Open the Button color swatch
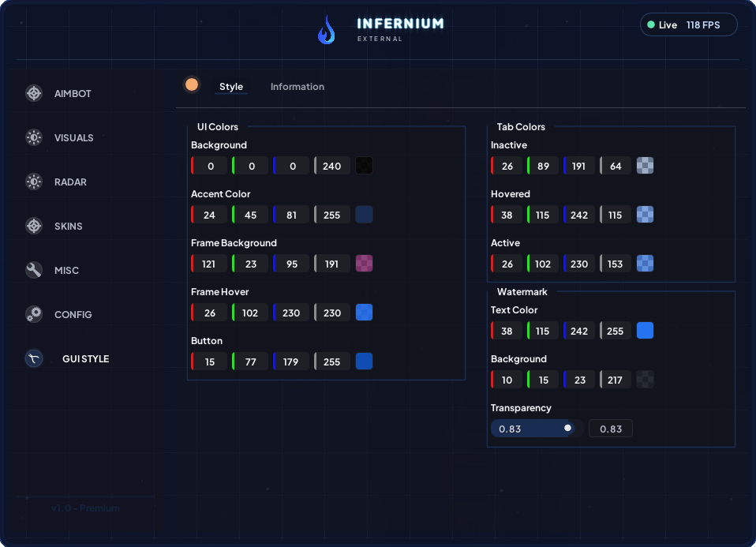Image resolution: width=756 pixels, height=547 pixels. tap(364, 362)
